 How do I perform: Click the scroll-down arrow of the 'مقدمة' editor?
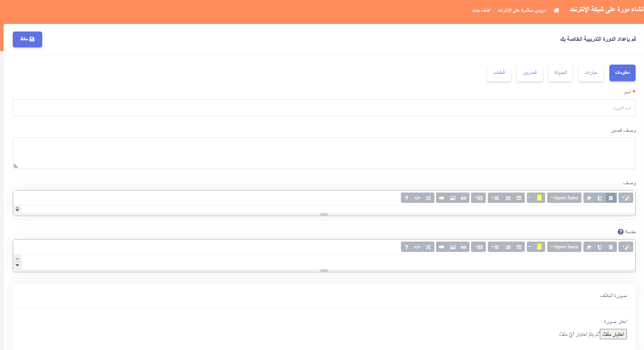tap(17, 265)
